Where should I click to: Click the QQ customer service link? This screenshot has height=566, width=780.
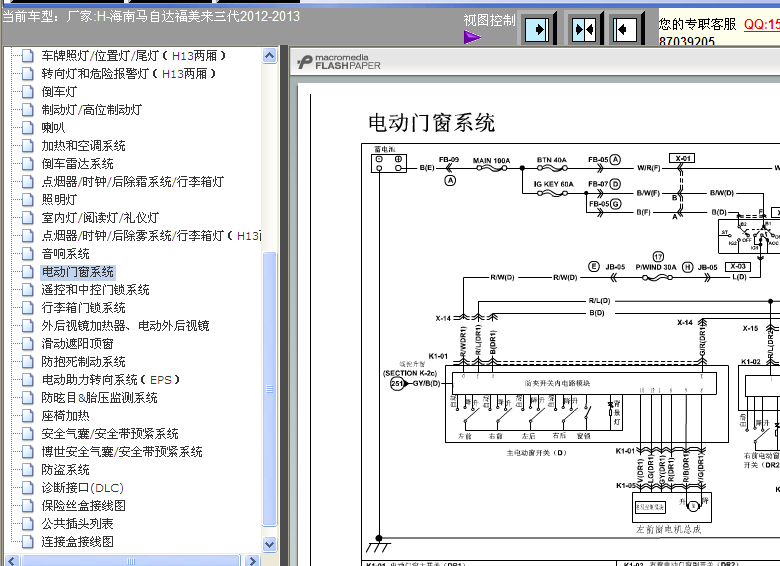(762, 24)
